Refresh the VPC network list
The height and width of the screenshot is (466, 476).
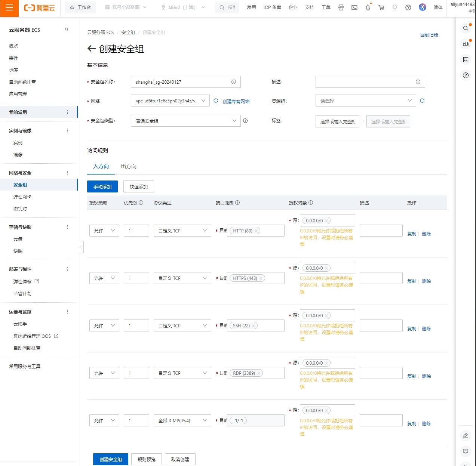click(x=216, y=101)
